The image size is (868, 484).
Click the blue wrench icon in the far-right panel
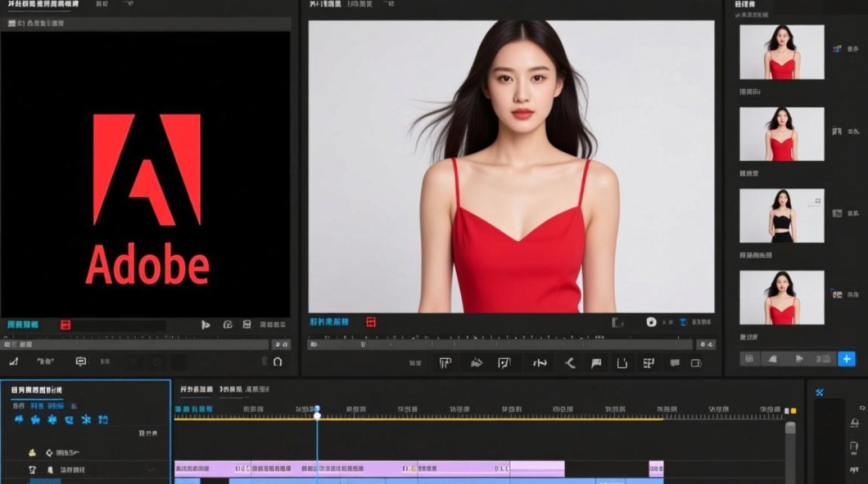point(820,392)
